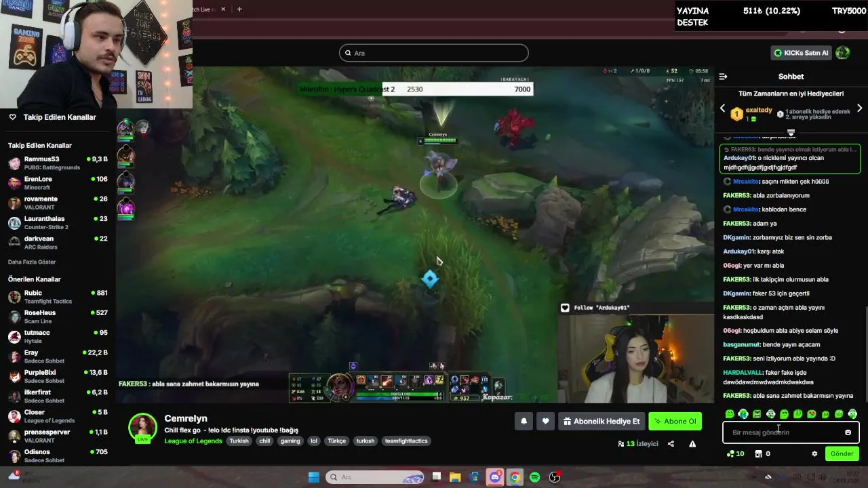Click the last headphone emote in the emote row
Image resolution: width=868 pixels, height=488 pixels.
852,414
